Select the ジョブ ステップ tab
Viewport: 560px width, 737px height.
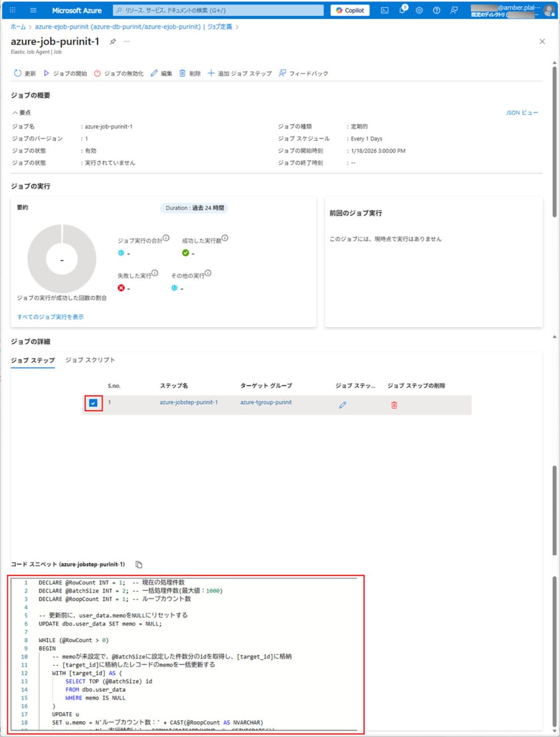click(x=33, y=360)
